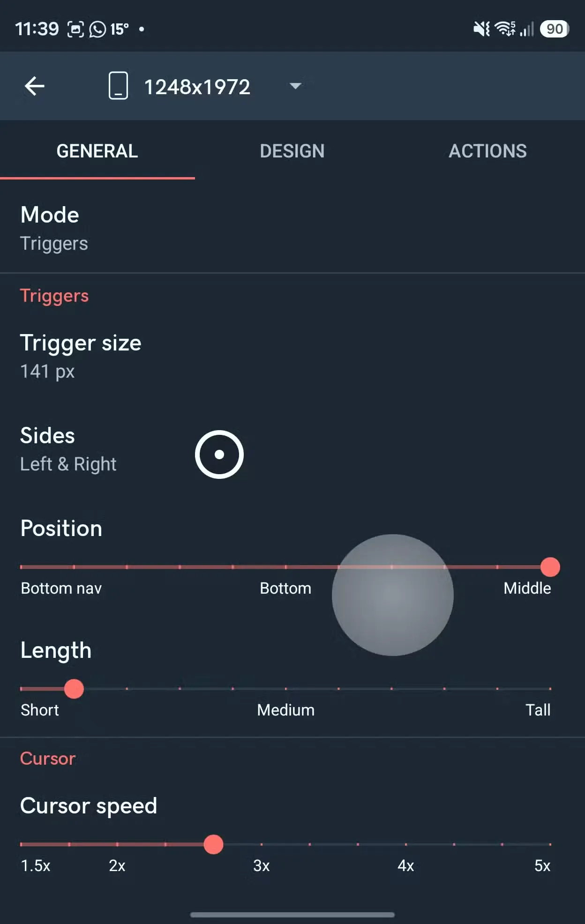
Task: Tap the Wi-Fi status icon
Action: pos(505,29)
